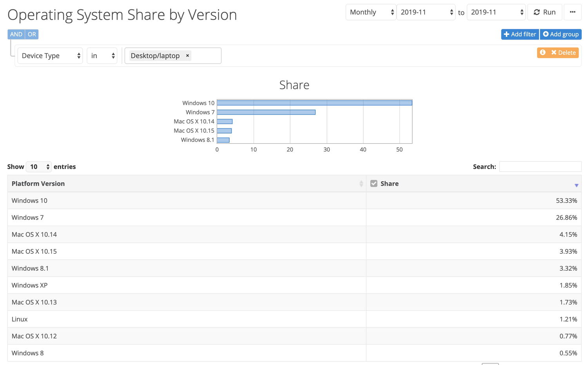588x365 pixels.
Task: Click the refresh icon inside the Run button
Action: [x=537, y=12]
